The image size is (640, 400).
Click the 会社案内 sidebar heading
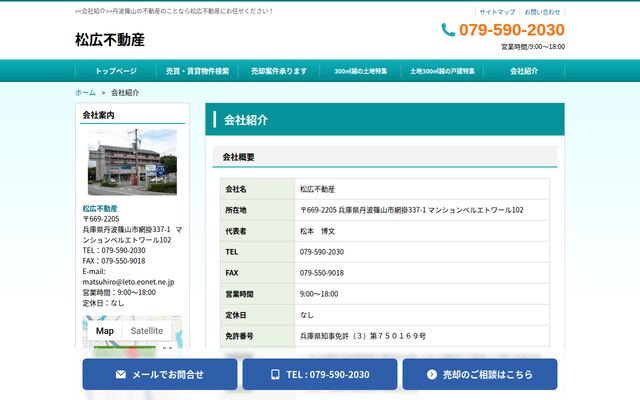98,115
